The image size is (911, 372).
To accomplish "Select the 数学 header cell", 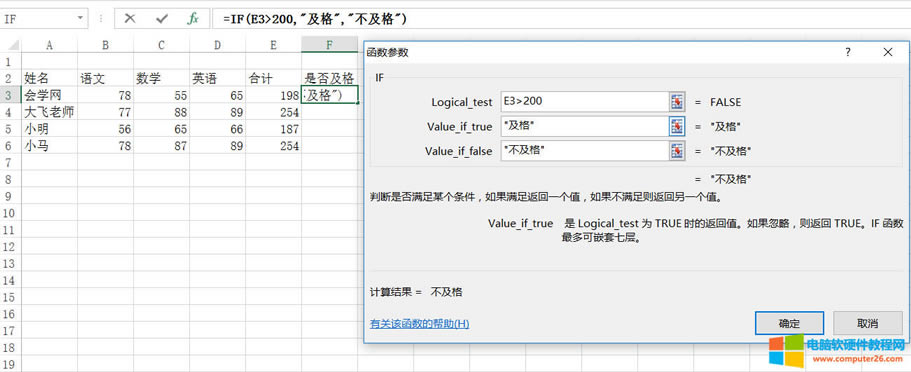I will tap(162, 78).
